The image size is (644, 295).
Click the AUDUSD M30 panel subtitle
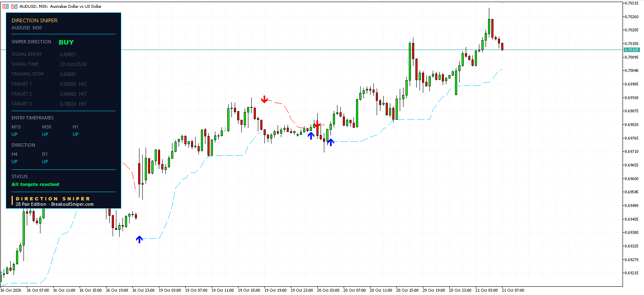27,28
